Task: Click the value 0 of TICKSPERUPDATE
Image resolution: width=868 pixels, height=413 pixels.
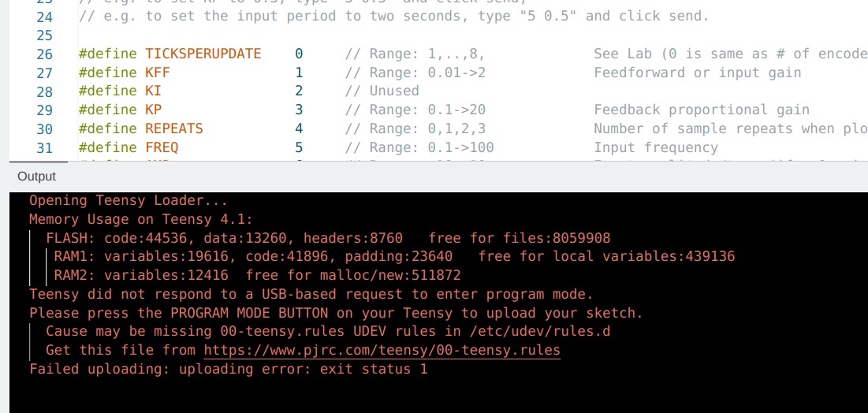Action: tap(299, 54)
